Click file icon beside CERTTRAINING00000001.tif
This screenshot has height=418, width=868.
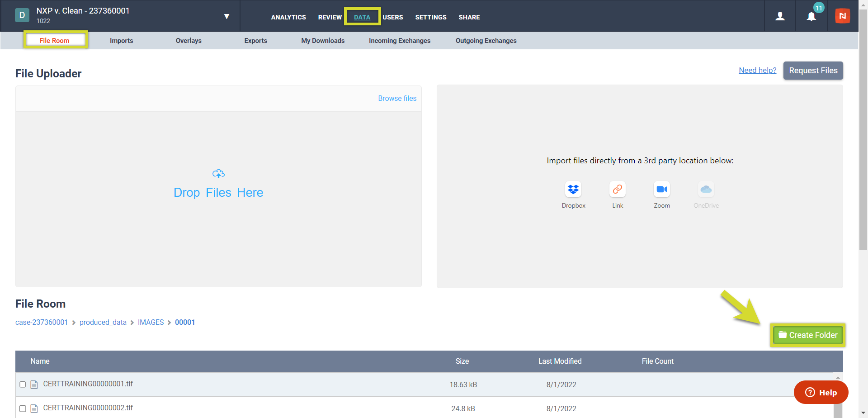coord(34,385)
